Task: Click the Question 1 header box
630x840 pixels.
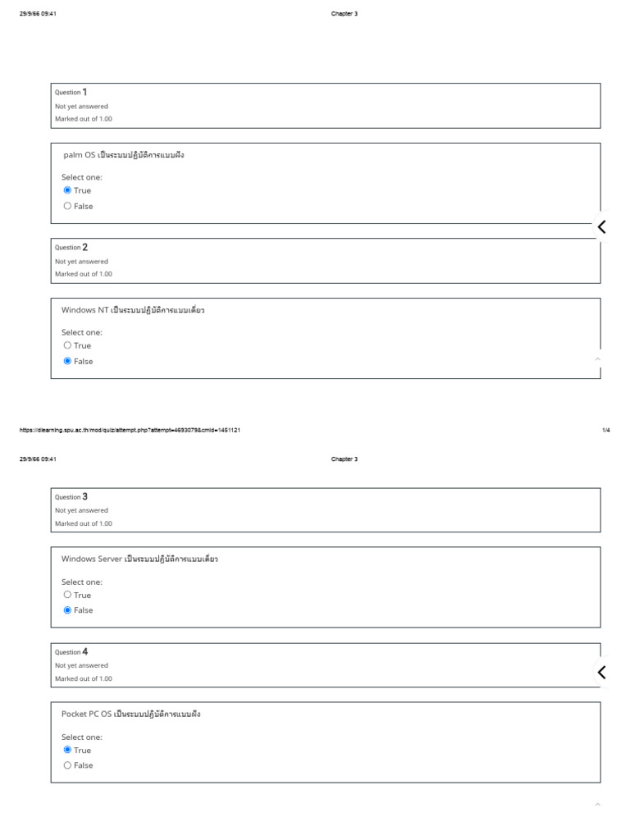Action: [325, 105]
